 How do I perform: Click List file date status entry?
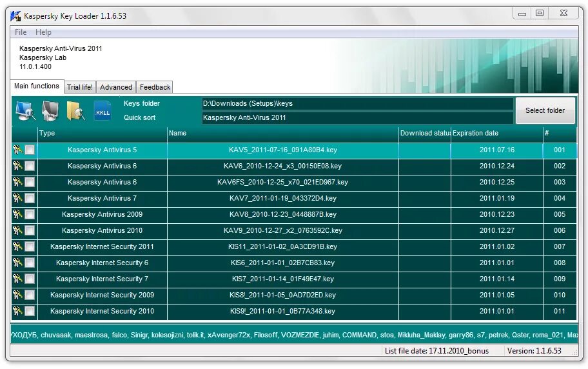coord(436,351)
